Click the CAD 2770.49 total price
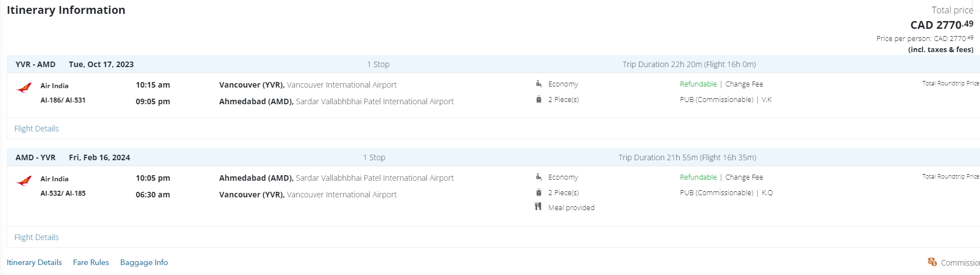Screen dimensions: 980x275 coord(942,25)
